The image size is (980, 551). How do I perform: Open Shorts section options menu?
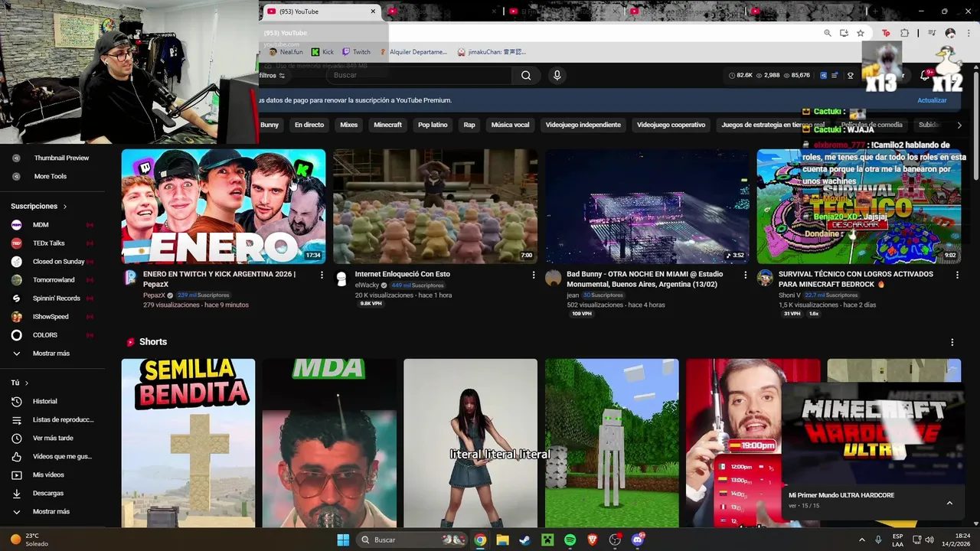pyautogui.click(x=952, y=342)
